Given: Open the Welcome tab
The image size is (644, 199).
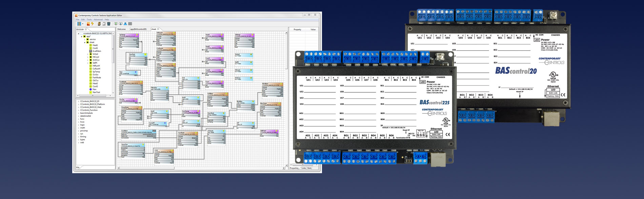Looking at the screenshot, I should (x=121, y=29).
